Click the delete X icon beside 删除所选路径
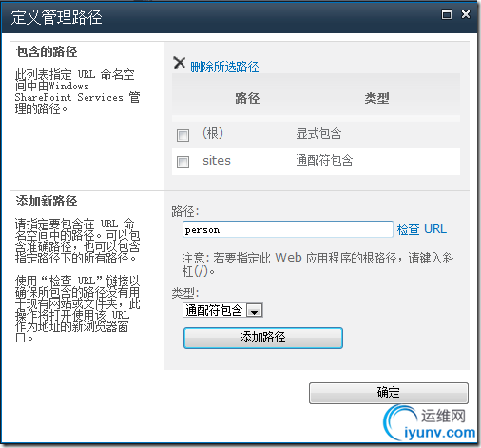The width and height of the screenshot is (481, 448). click(180, 63)
